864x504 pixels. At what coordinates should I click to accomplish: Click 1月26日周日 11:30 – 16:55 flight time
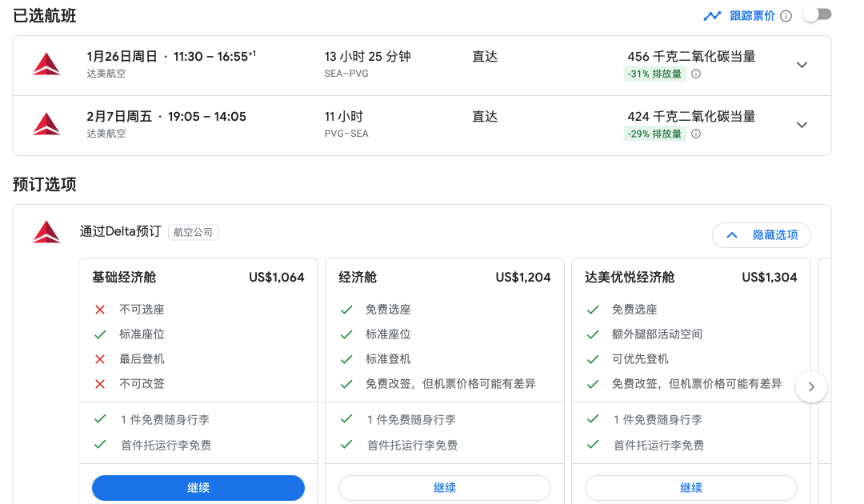tap(171, 57)
